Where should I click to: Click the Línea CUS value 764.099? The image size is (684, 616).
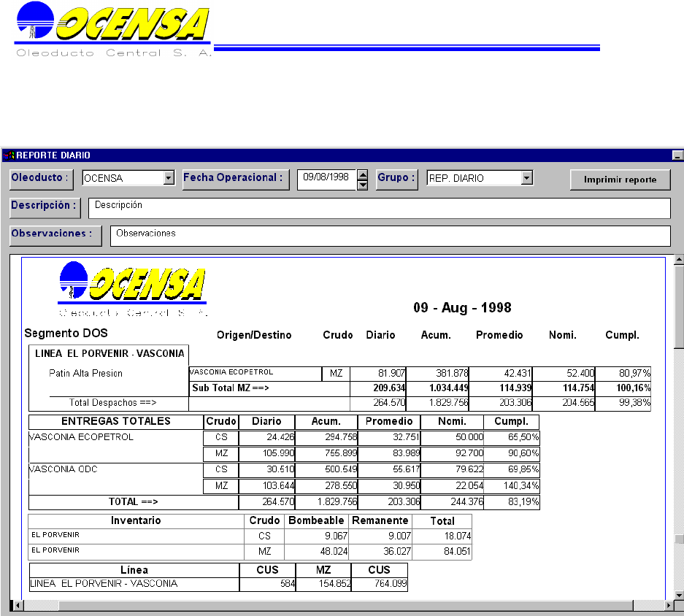[391, 584]
